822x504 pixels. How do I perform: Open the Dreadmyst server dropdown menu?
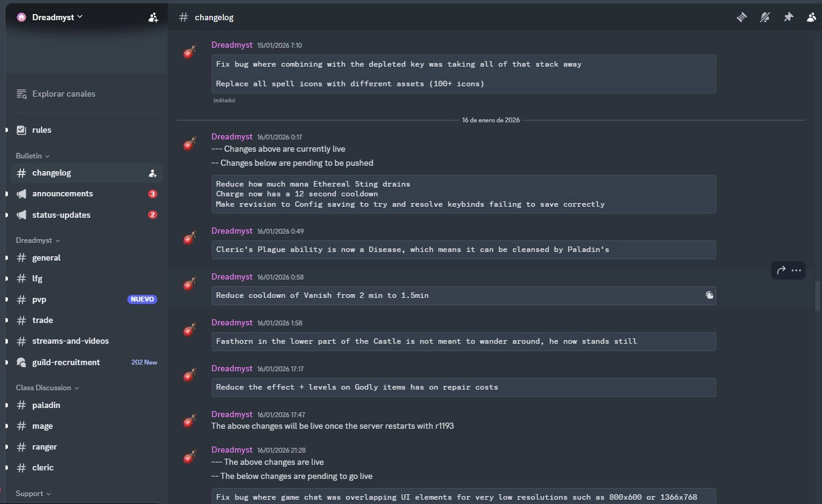coord(50,17)
